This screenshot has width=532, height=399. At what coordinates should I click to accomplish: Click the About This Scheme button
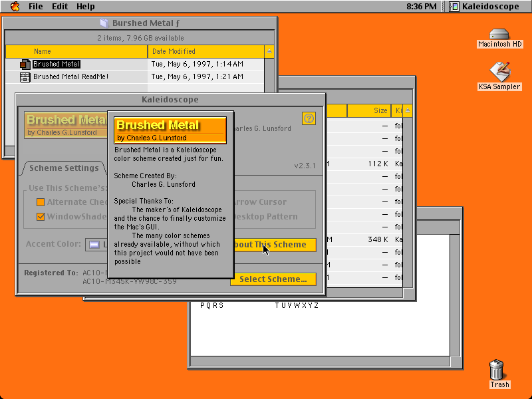[273, 245]
